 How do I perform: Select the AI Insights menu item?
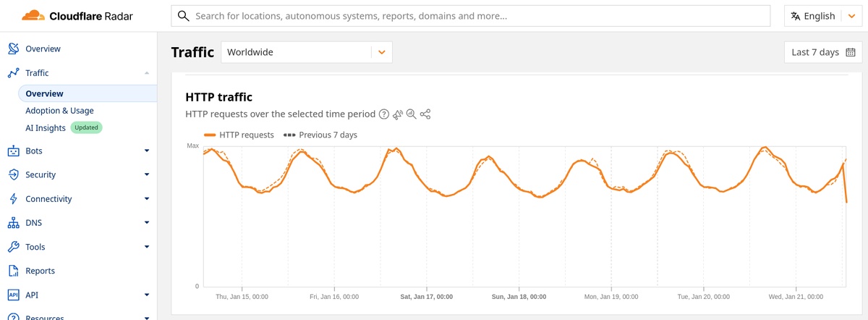pyautogui.click(x=46, y=128)
